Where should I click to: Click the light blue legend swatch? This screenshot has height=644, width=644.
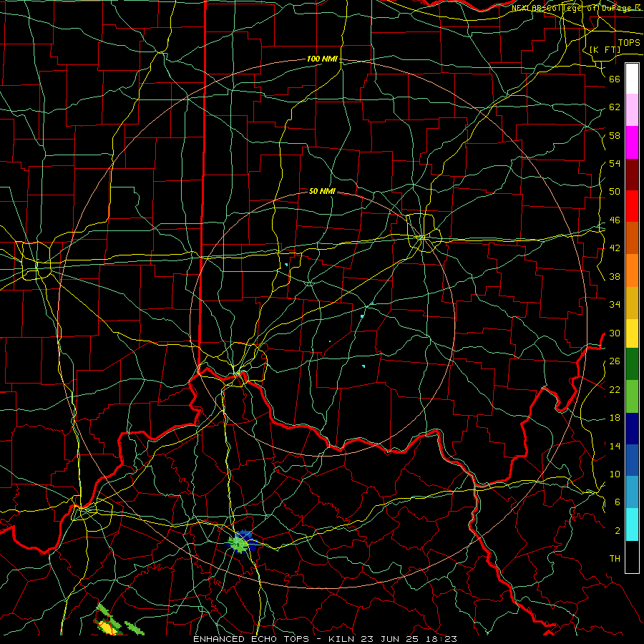(632, 492)
